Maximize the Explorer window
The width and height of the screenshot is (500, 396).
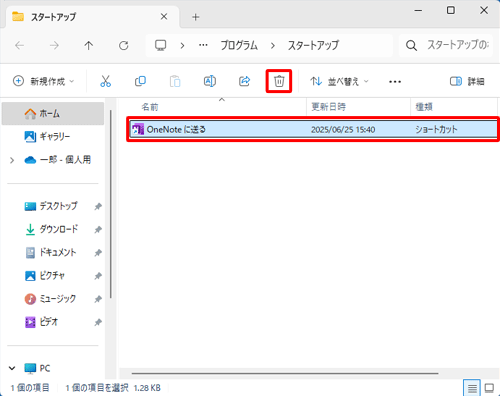(451, 10)
